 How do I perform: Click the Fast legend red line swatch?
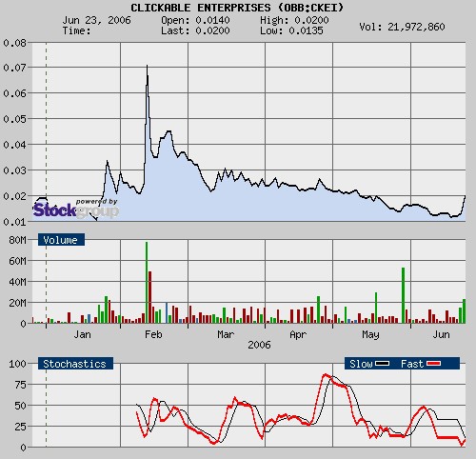[433, 364]
